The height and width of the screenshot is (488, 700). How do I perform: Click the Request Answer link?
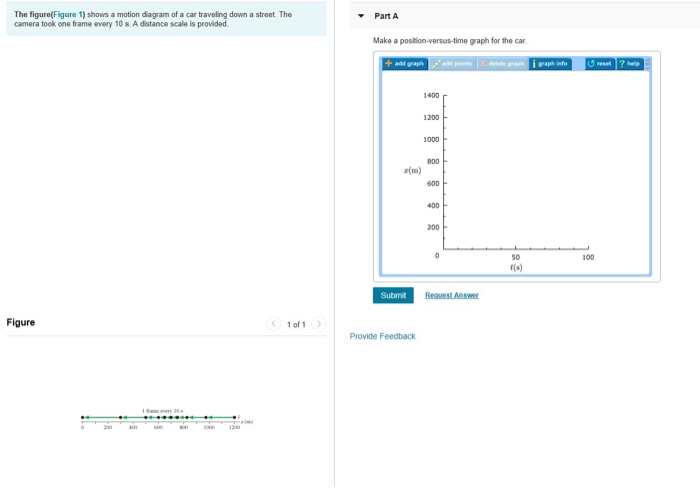click(452, 295)
